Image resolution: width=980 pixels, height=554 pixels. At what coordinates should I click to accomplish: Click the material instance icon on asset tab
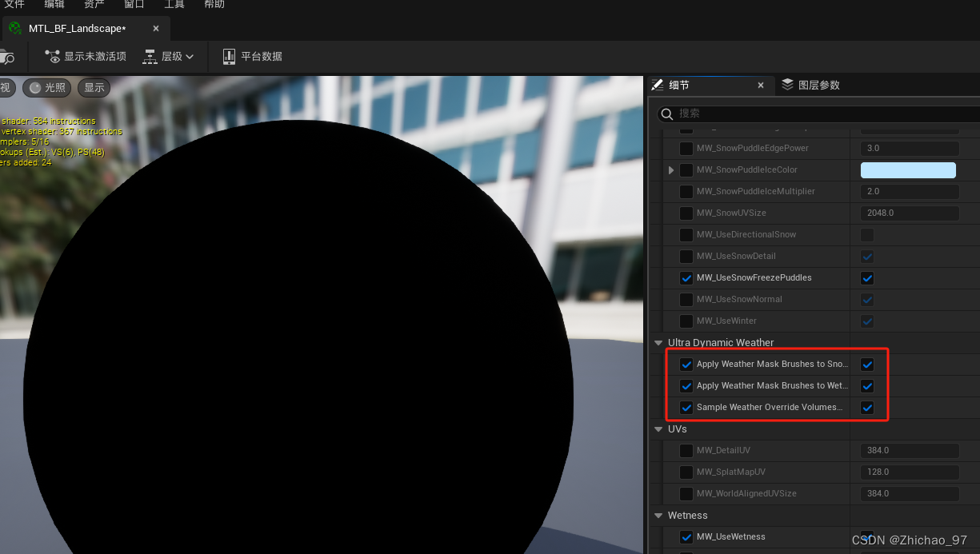pos(14,28)
